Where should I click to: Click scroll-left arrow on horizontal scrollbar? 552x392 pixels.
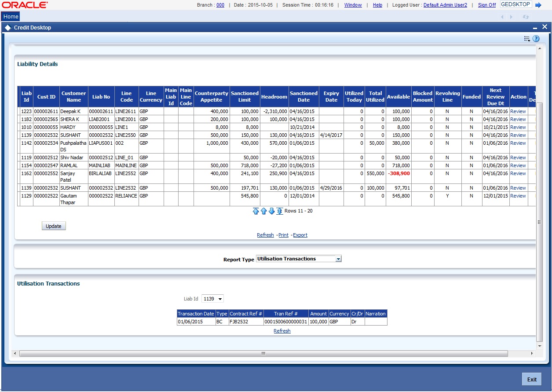tap(15, 353)
